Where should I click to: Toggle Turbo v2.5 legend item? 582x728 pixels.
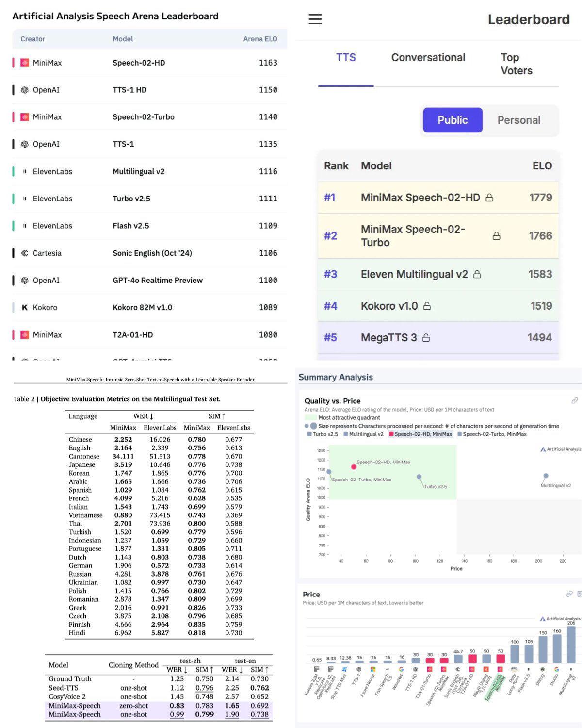323,434
